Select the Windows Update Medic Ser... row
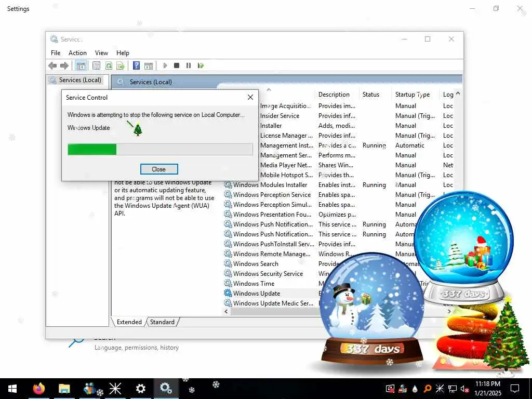532x399 pixels. (x=273, y=303)
